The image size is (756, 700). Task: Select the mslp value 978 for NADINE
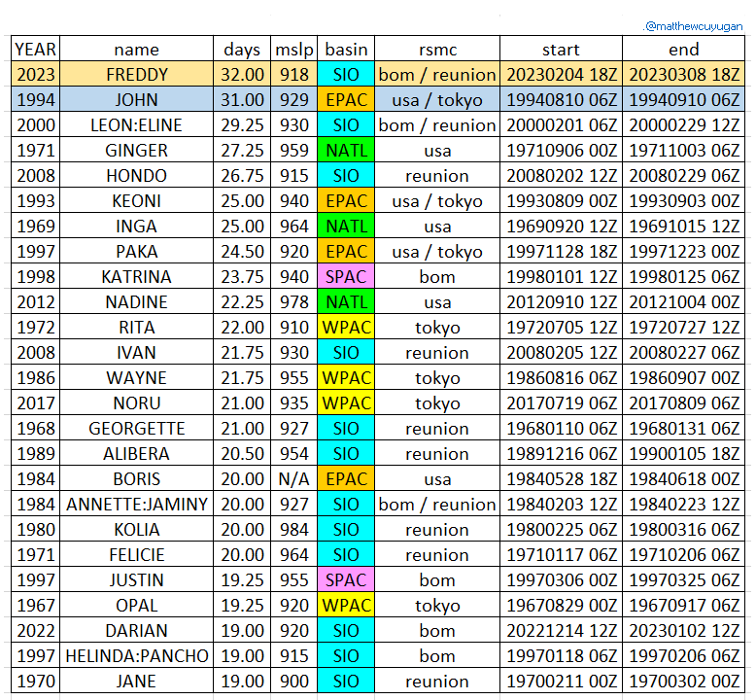295,302
